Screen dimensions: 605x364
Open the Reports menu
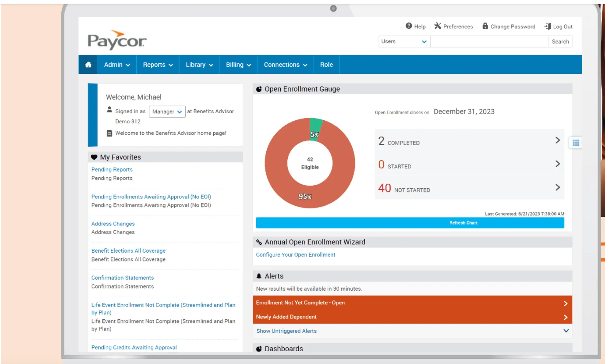(158, 65)
